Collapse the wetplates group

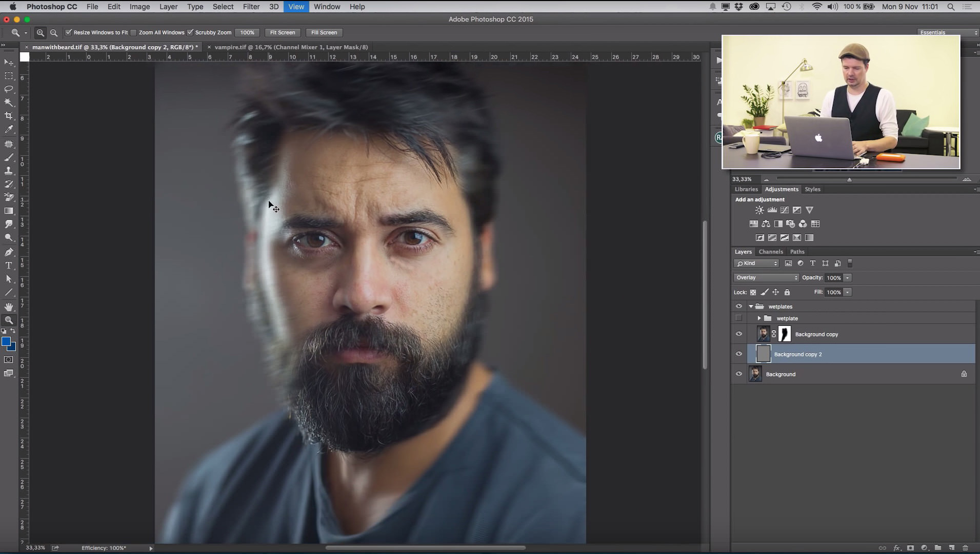pos(751,306)
